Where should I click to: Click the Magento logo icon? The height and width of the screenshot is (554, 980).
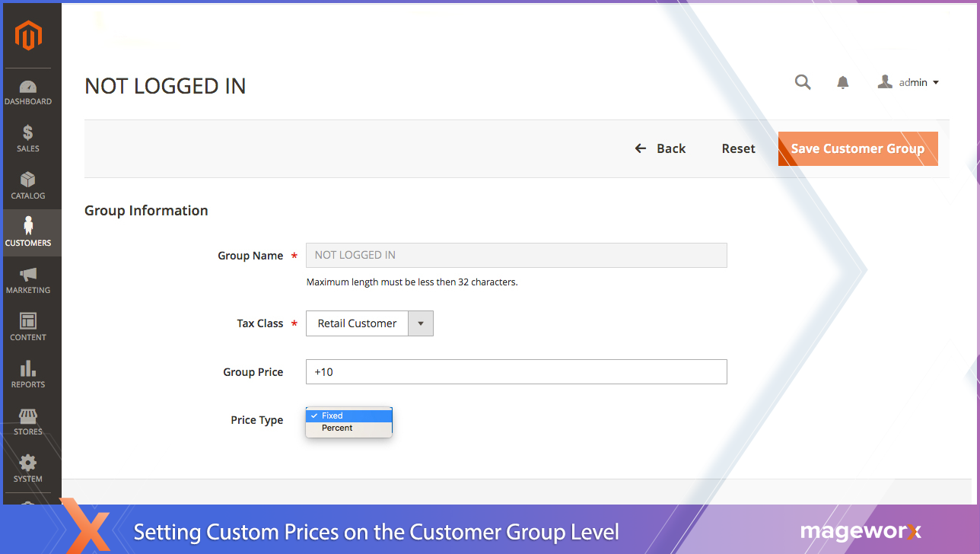pos(28,36)
